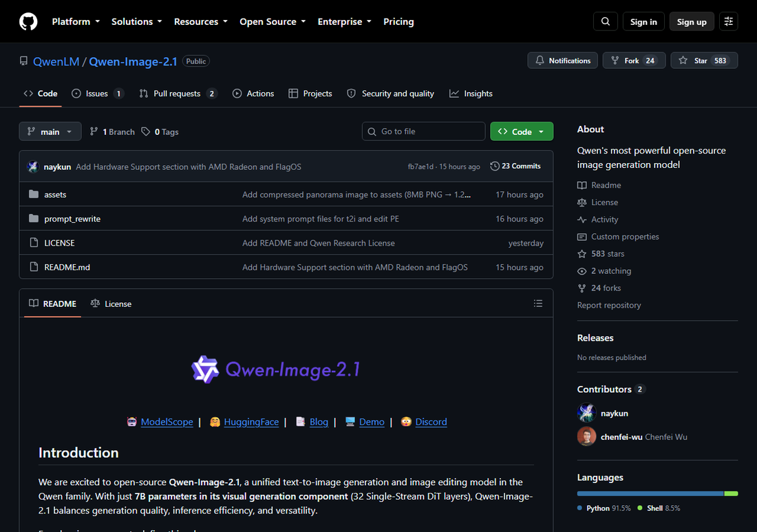Click the branch icon next to 1 Branch

tap(94, 131)
